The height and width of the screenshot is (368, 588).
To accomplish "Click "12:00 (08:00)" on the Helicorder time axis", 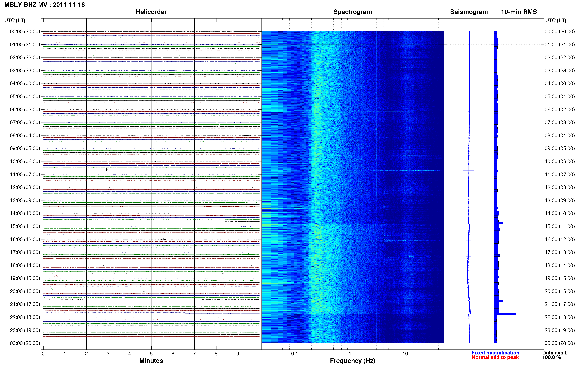I will [x=25, y=187].
